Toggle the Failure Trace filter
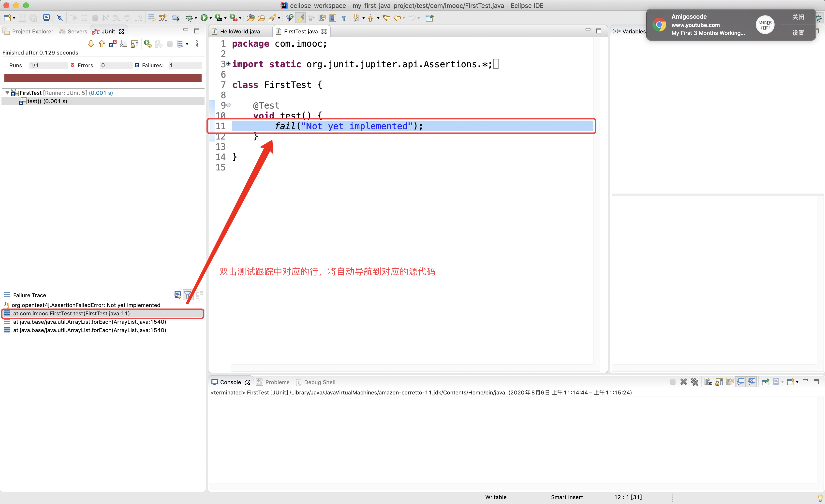 pos(188,295)
